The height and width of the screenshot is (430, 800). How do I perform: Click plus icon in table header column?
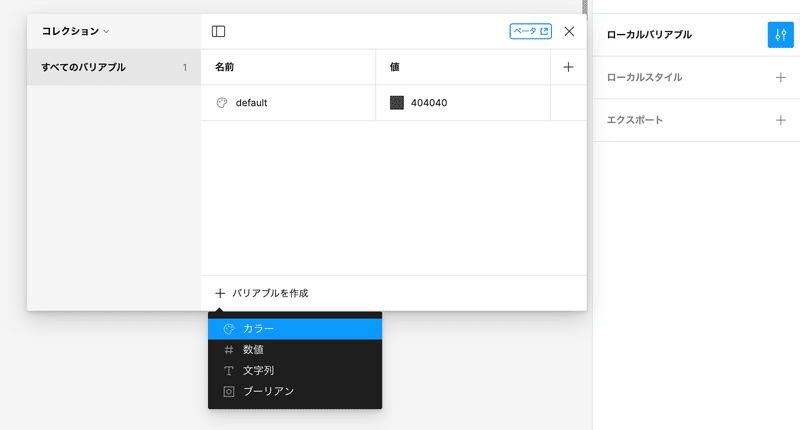pyautogui.click(x=568, y=67)
